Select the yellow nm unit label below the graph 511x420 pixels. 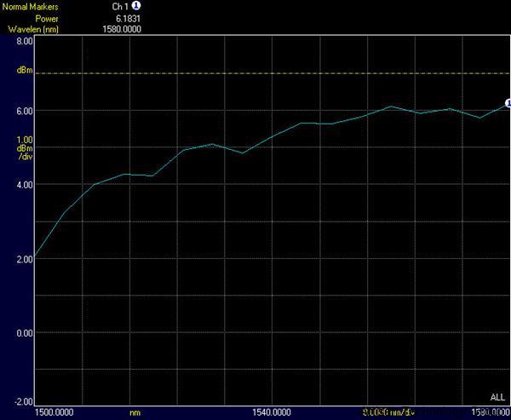135,412
